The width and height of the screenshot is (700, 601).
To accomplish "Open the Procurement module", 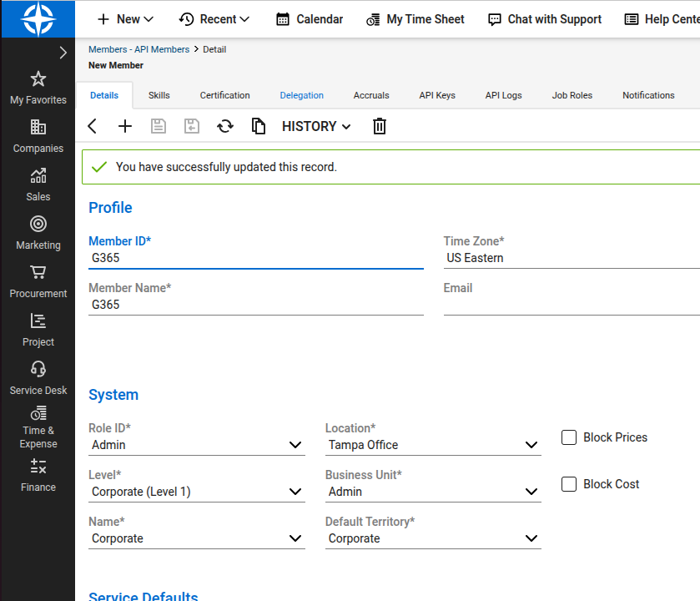I will point(38,281).
